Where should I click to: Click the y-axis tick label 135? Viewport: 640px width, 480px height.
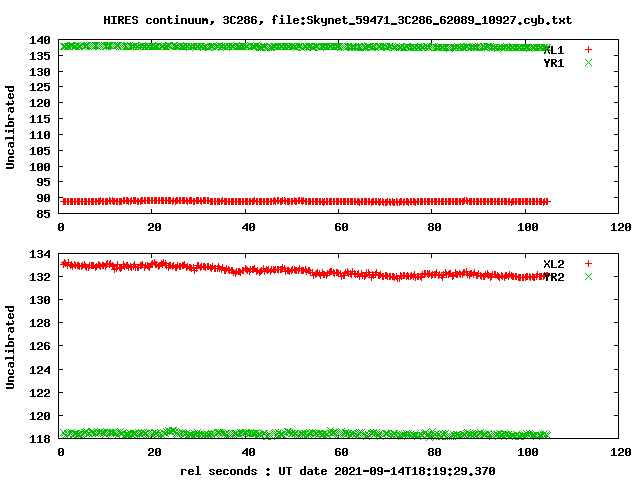(x=40, y=56)
